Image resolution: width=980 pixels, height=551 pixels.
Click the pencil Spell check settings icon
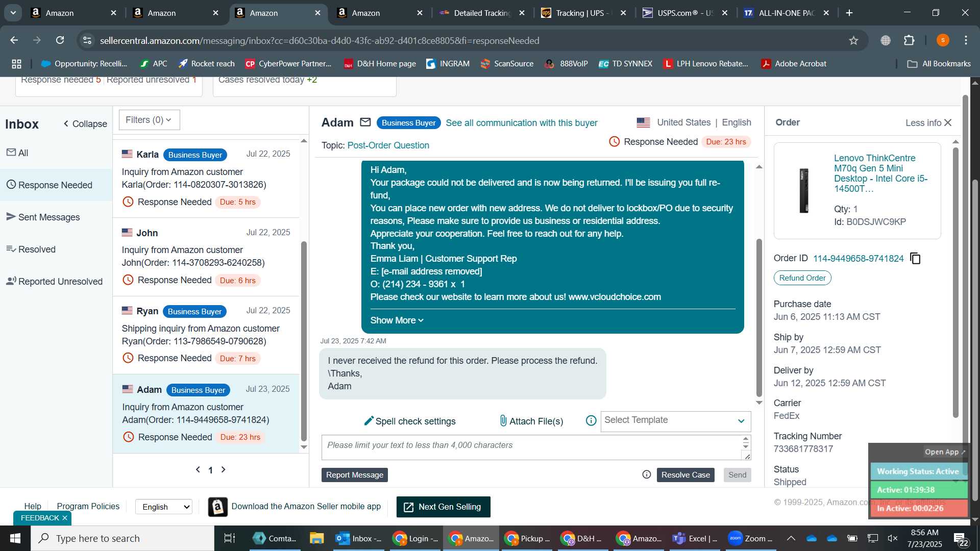(369, 421)
